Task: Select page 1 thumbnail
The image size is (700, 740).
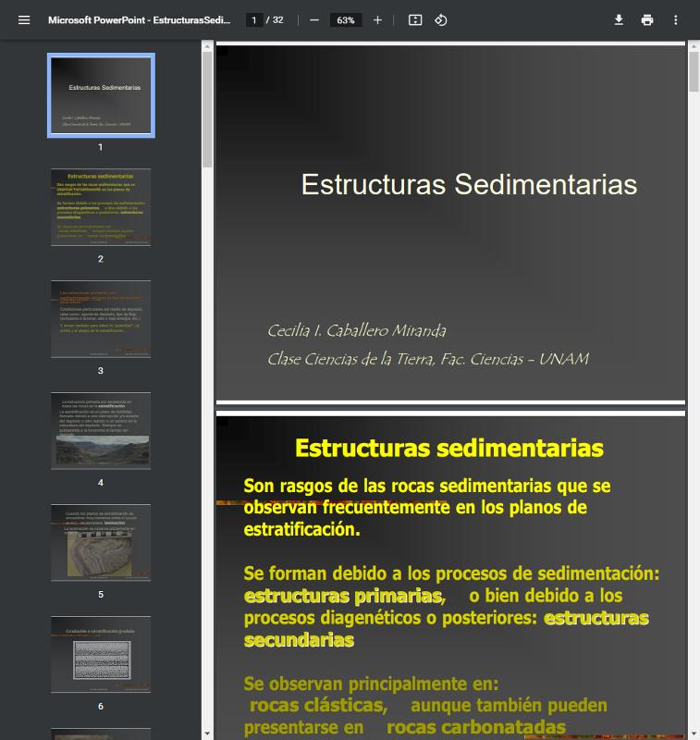Action: pyautogui.click(x=101, y=95)
